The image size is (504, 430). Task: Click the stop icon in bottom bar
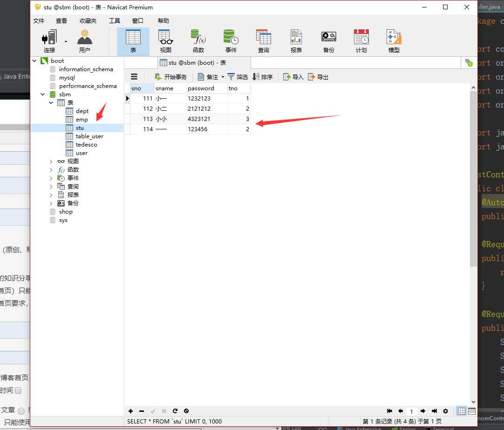tap(186, 411)
